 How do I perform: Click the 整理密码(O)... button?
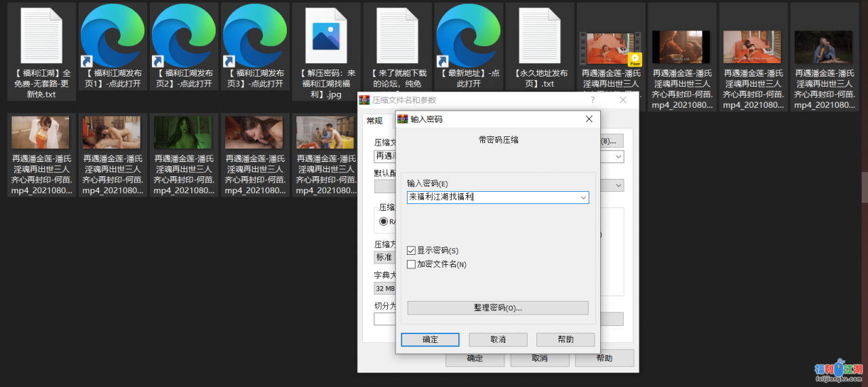[x=498, y=308]
